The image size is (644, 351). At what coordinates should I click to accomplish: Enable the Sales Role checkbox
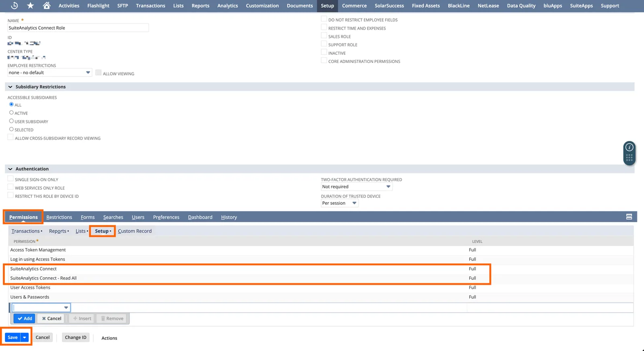point(324,36)
